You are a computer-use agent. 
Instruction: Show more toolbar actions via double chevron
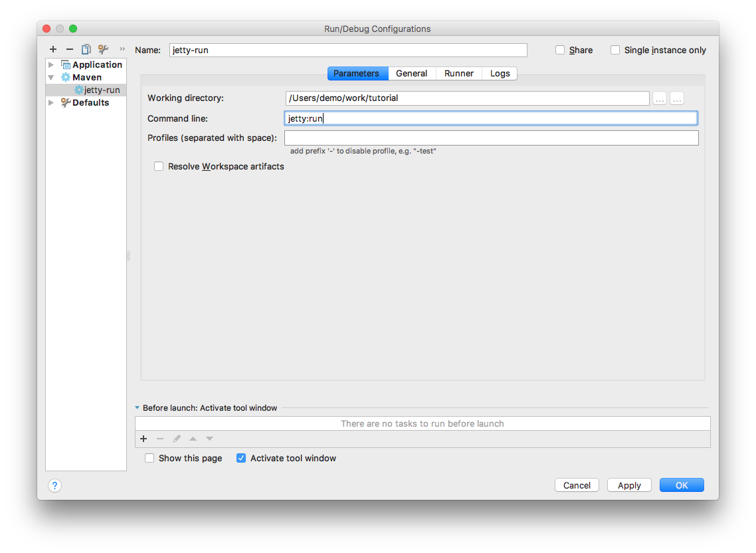pyautogui.click(x=122, y=49)
